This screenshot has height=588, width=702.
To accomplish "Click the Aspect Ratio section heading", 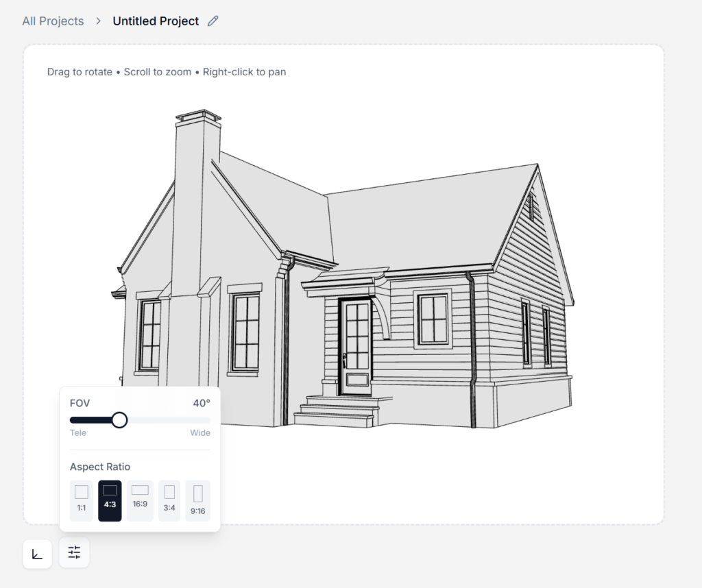I will pyautogui.click(x=100, y=467).
